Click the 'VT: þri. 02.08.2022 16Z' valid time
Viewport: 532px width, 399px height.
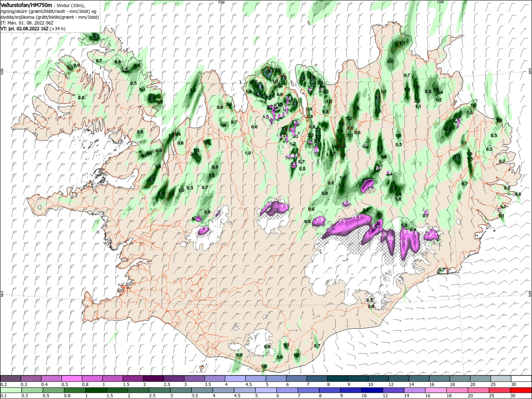(x=25, y=29)
